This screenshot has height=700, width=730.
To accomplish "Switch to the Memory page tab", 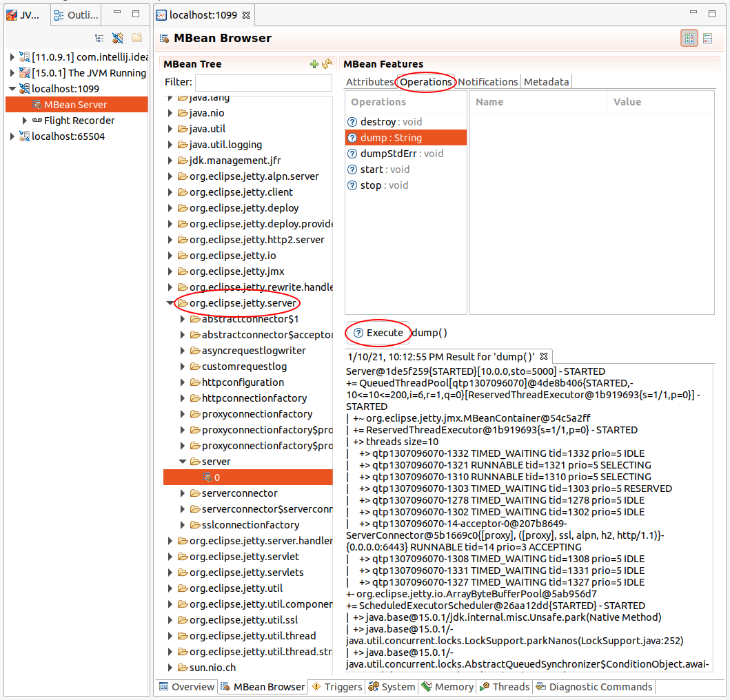I will (448, 686).
